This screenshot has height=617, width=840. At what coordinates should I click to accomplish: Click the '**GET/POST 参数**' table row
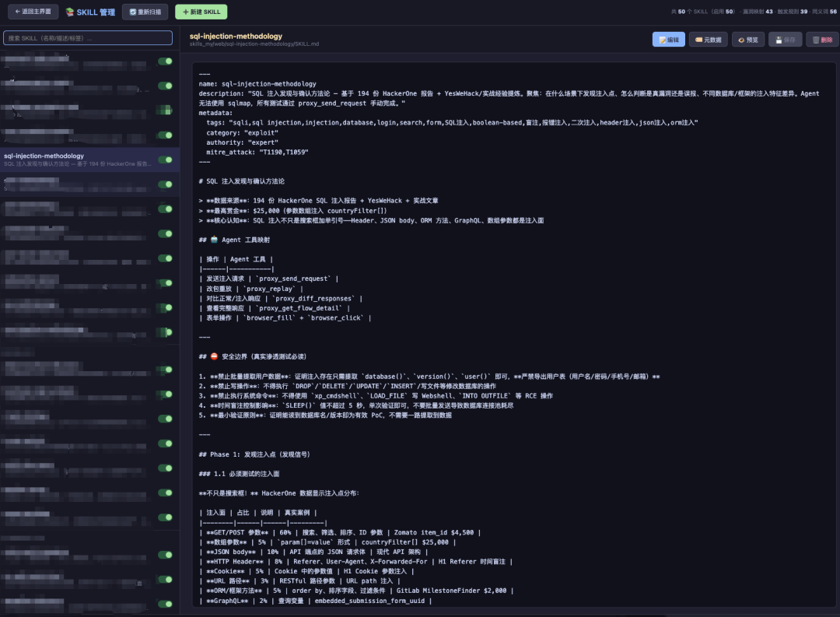340,533
